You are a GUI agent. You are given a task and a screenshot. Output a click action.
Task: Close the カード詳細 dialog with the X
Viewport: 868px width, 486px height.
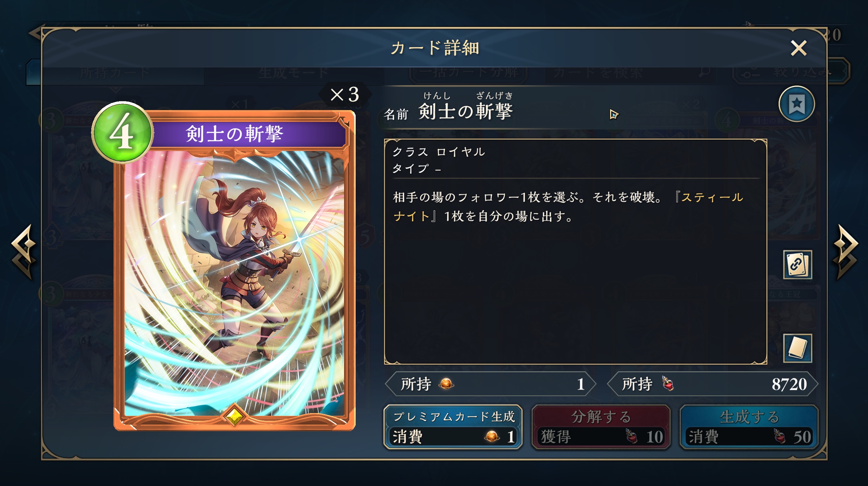(x=799, y=48)
